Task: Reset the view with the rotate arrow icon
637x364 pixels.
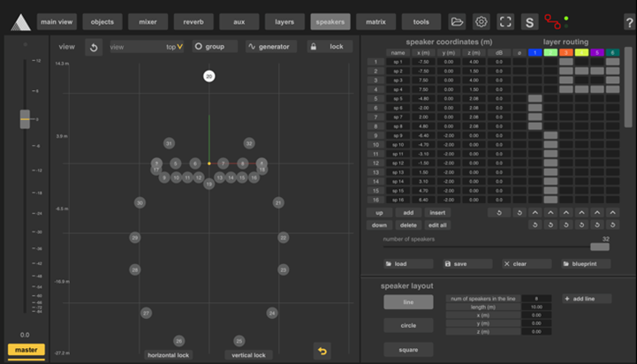Action: click(x=94, y=47)
